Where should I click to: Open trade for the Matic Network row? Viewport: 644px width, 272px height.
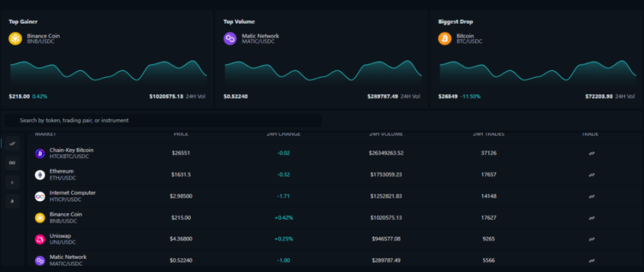point(592,261)
